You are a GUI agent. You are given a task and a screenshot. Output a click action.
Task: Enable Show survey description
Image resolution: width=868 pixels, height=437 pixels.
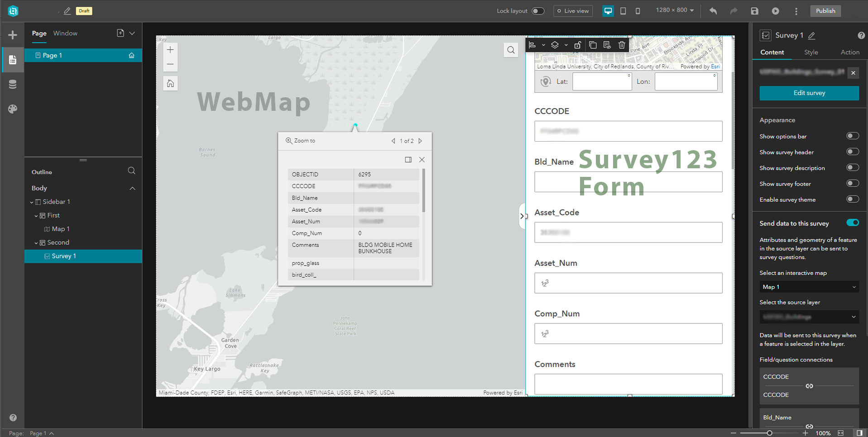click(853, 168)
